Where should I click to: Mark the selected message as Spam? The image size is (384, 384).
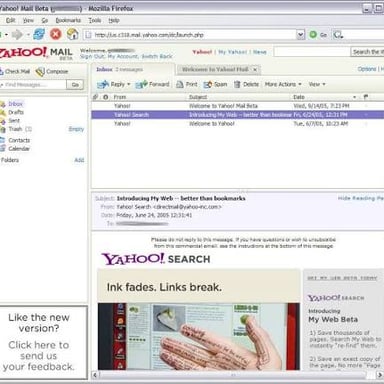(x=215, y=84)
